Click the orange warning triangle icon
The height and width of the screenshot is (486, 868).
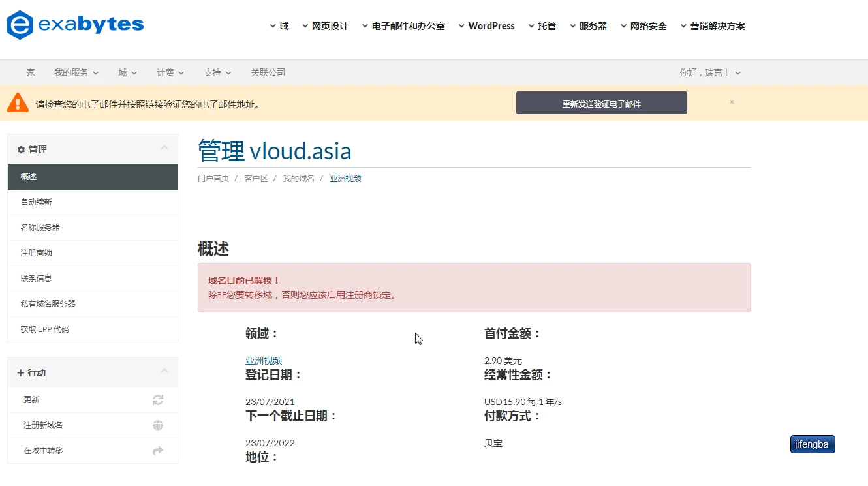[18, 103]
